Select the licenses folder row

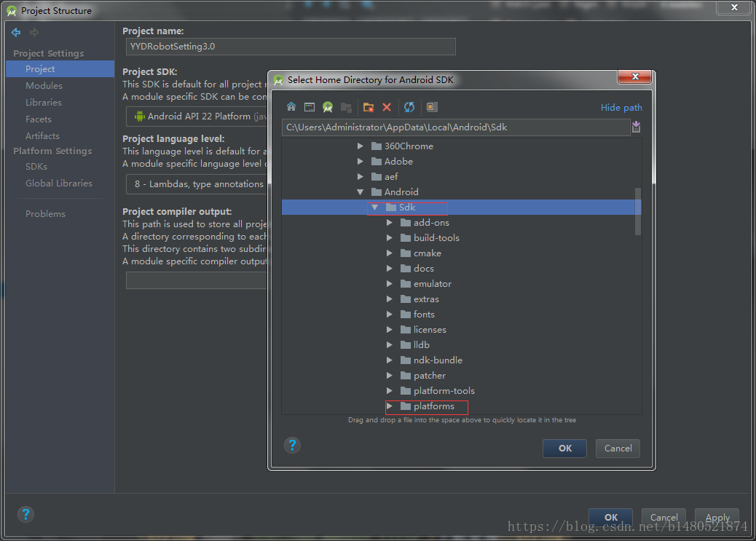tap(462, 330)
